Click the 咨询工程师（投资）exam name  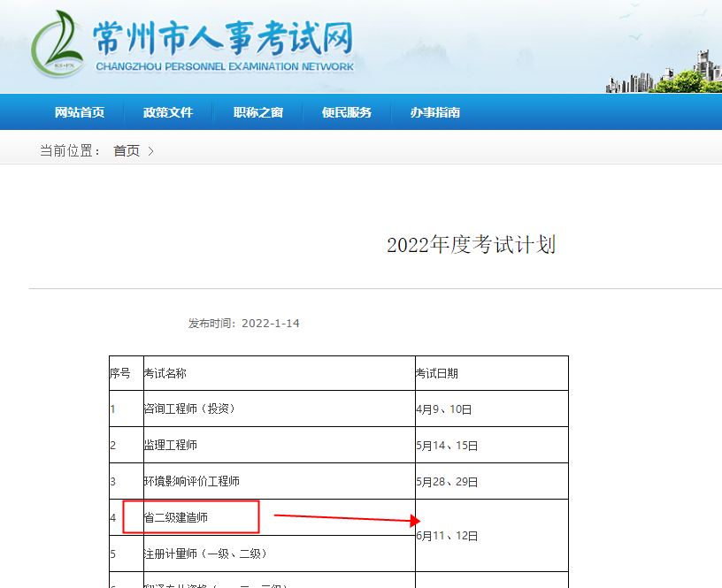click(189, 409)
